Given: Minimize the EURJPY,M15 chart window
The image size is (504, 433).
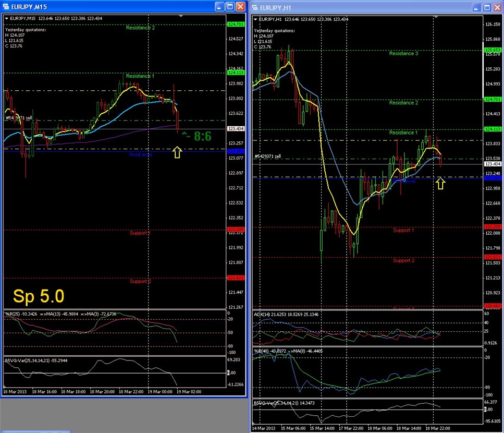Looking at the screenshot, I should coord(219,6).
